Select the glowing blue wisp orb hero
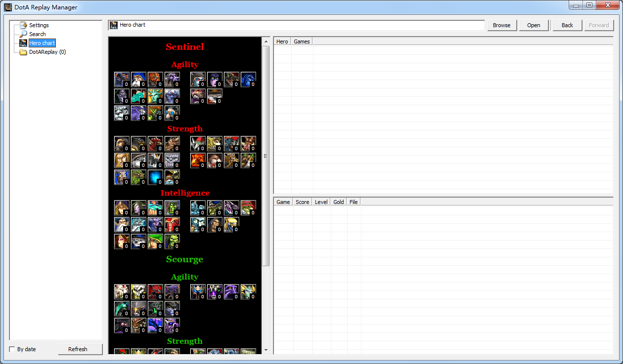Image resolution: width=623 pixels, height=364 pixels. 156,178
